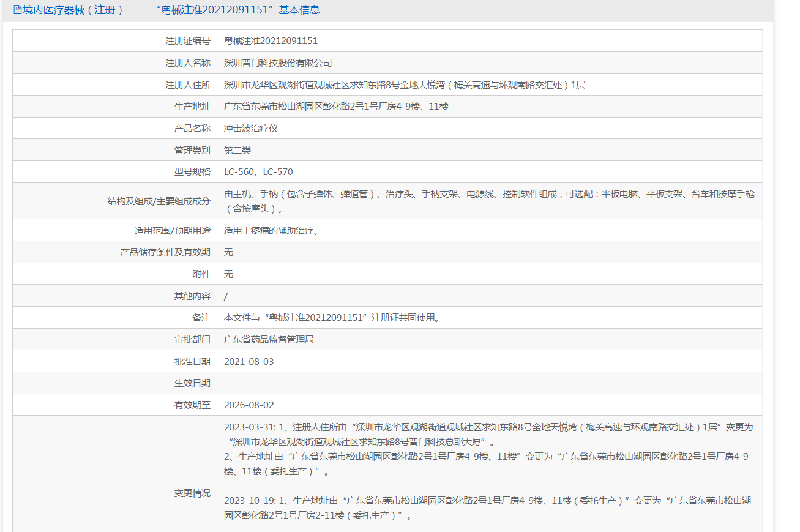Screen dimensions: 800x532
Task: Select the text 适用于疼痛的辅助治疗。
Action: [273, 230]
